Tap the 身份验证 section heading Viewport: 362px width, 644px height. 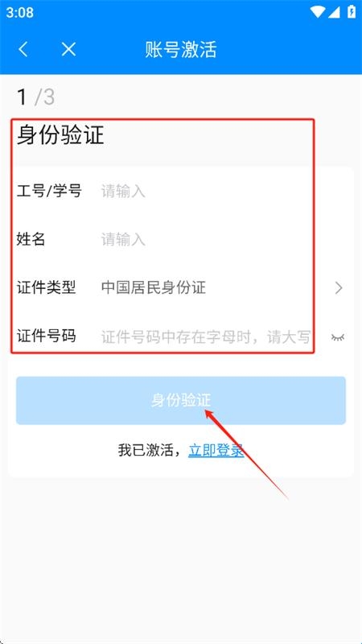[x=60, y=135]
